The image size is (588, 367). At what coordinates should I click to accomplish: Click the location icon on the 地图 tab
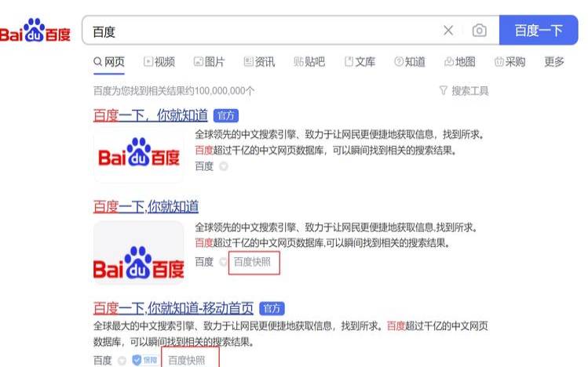(x=449, y=61)
